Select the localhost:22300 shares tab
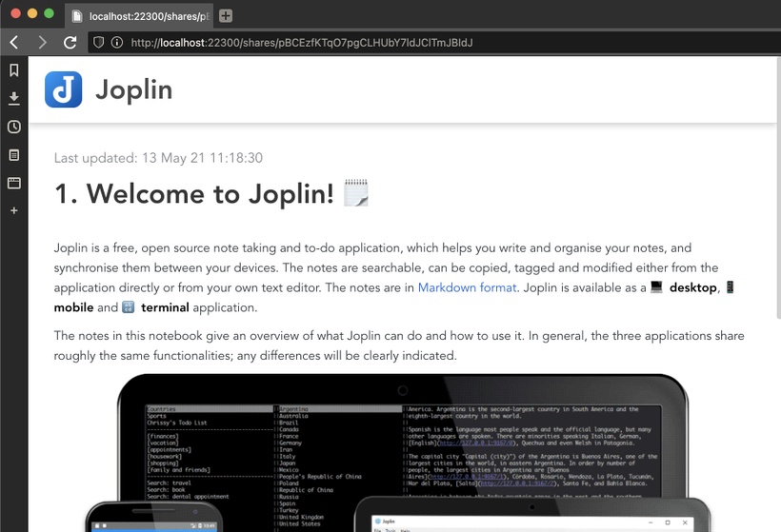The width and height of the screenshot is (781, 532). click(141, 16)
